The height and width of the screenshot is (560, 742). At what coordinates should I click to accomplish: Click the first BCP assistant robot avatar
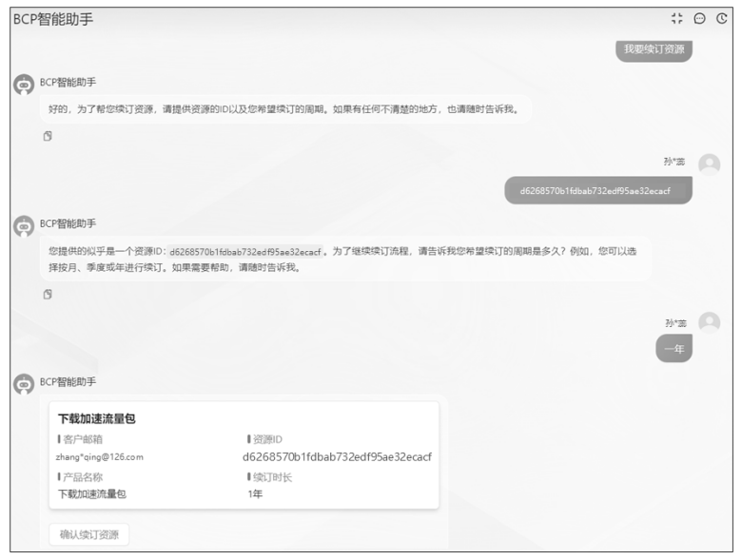coord(24,85)
